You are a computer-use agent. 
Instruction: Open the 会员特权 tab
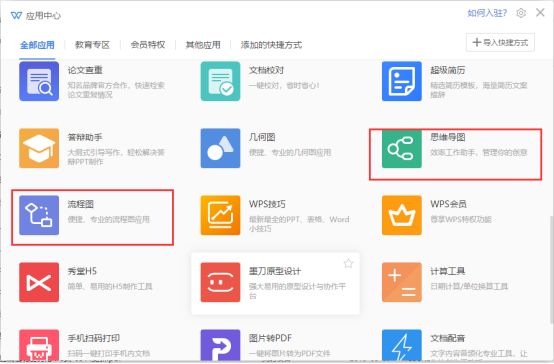tap(148, 45)
